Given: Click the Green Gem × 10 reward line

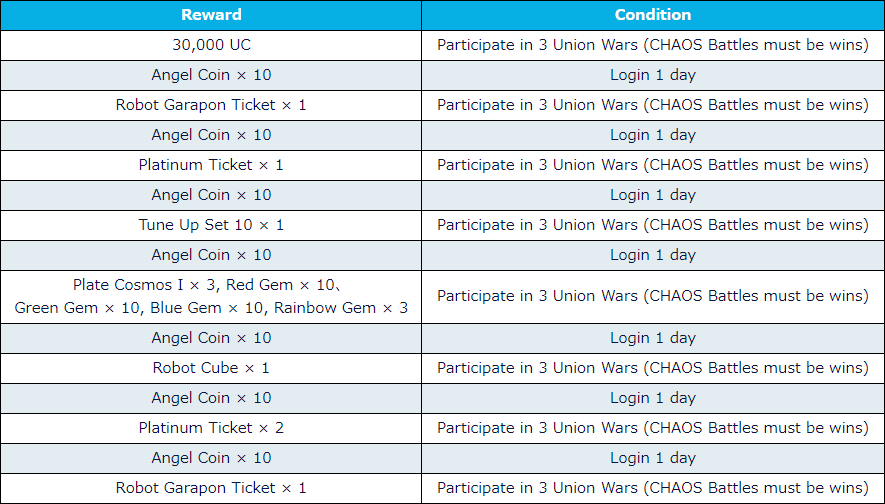Looking at the screenshot, I should [x=77, y=308].
